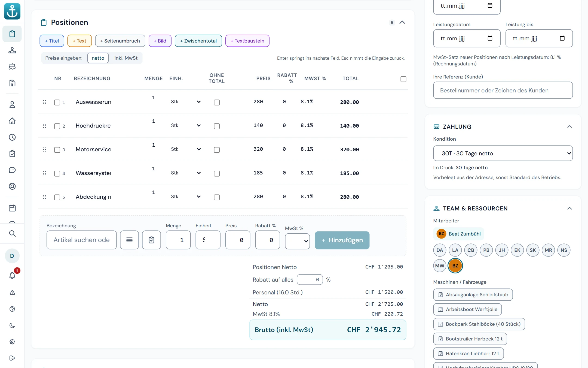Collapse the Team & Ressourcen section
Viewport: 588px width, 368px height.
point(569,208)
